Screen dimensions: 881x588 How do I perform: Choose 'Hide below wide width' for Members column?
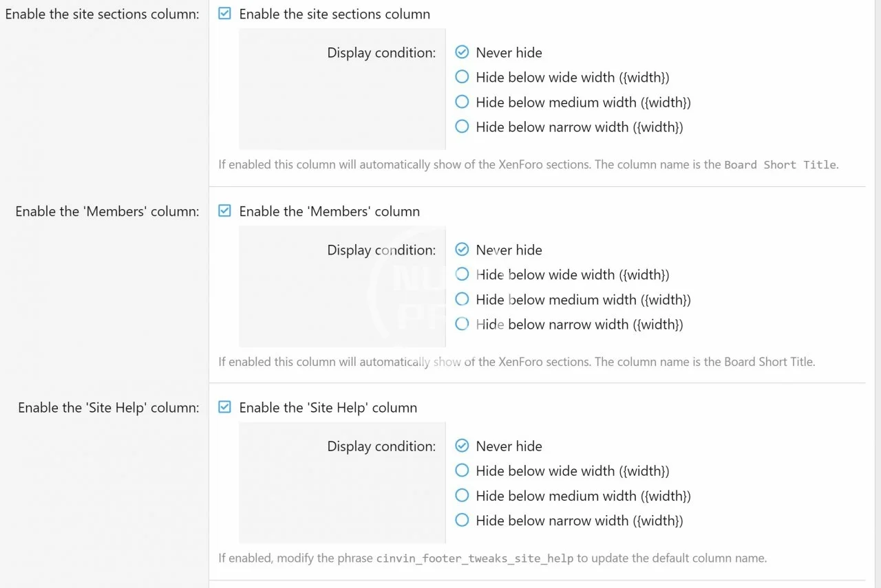click(x=462, y=274)
